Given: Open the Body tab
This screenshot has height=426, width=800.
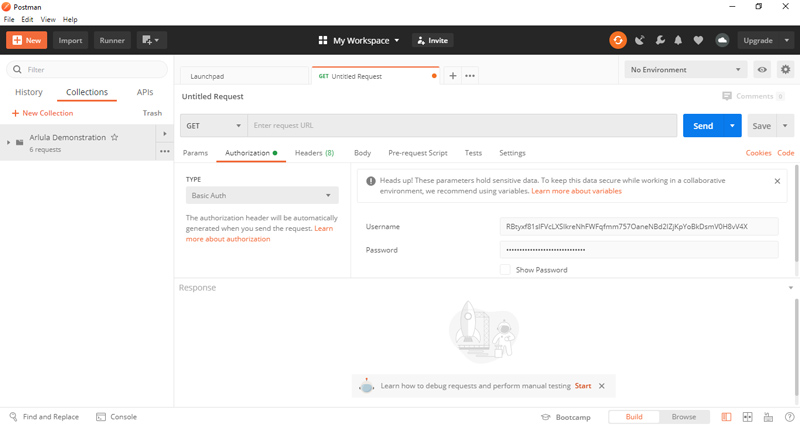Looking at the screenshot, I should click(x=362, y=153).
